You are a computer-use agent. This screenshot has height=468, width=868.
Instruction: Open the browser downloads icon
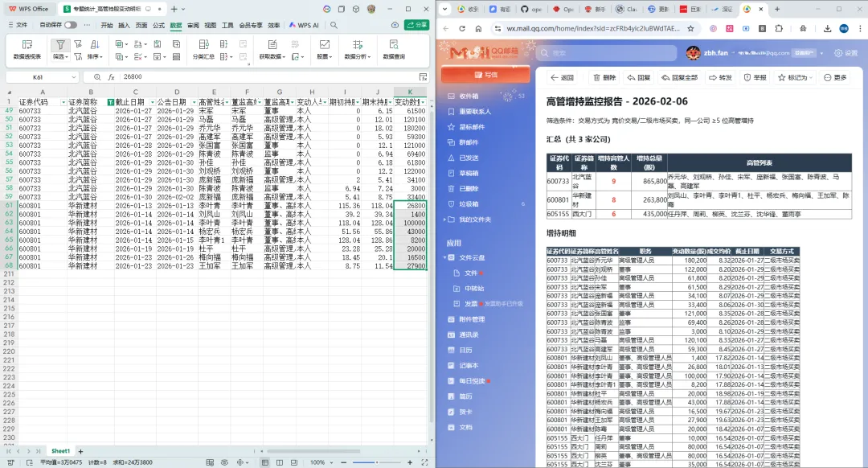(827, 29)
